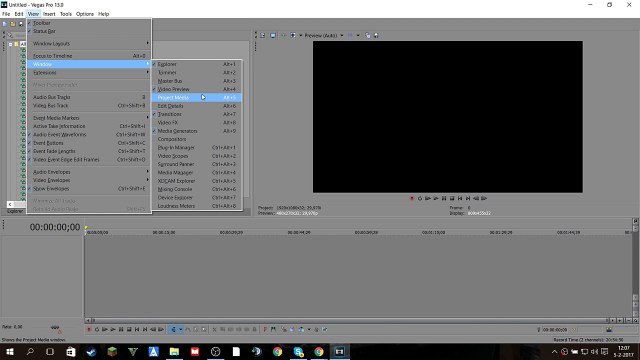The width and height of the screenshot is (640, 360).
Task: Open the edit tool dropdown arrow on timeline toolbar
Action: pyautogui.click(x=181, y=329)
